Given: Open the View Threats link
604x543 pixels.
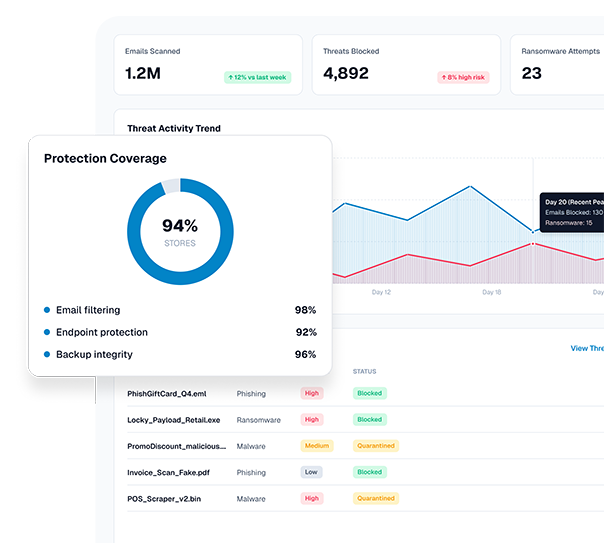Looking at the screenshot, I should 587,348.
